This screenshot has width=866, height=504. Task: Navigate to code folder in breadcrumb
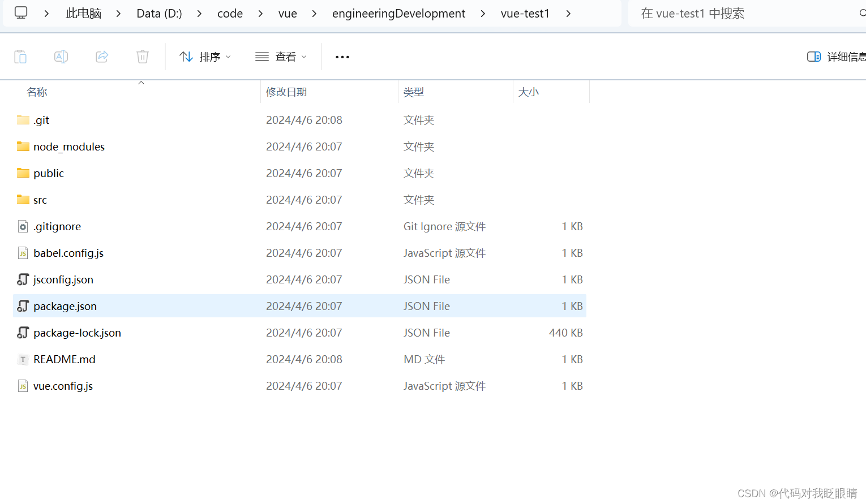tap(230, 14)
